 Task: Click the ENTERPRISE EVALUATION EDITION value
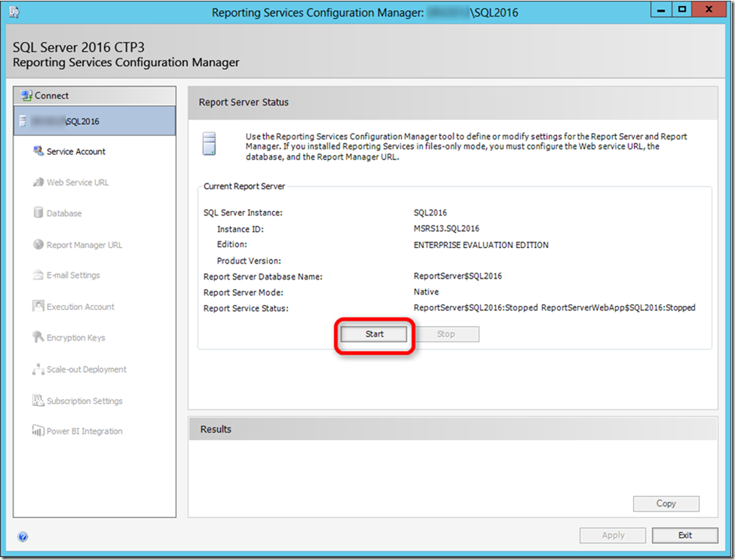481,245
